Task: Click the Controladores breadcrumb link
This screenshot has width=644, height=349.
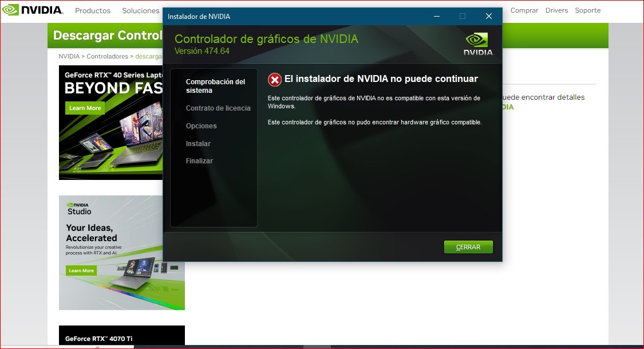Action: pyautogui.click(x=107, y=56)
